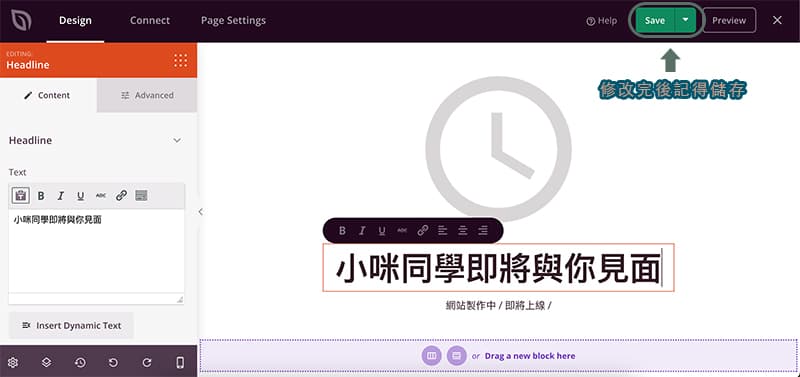The width and height of the screenshot is (800, 377).
Task: Click the add single row section icon
Action: (x=457, y=356)
